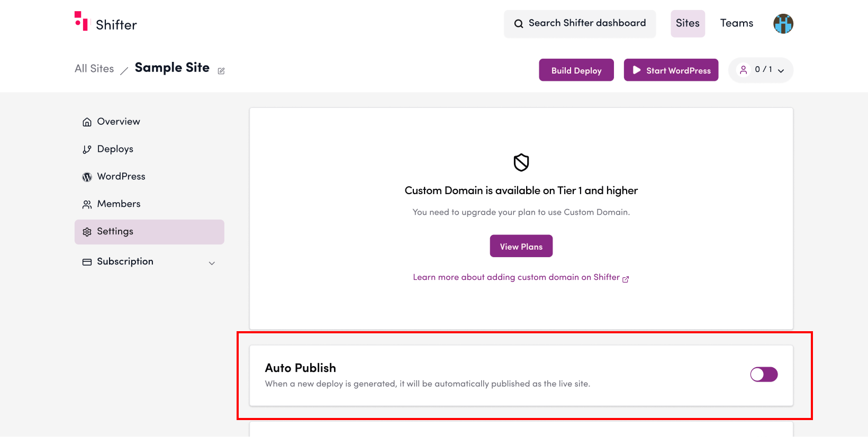Image resolution: width=868 pixels, height=437 pixels.
Task: Toggle the Auto Publish switch
Action: tap(764, 375)
